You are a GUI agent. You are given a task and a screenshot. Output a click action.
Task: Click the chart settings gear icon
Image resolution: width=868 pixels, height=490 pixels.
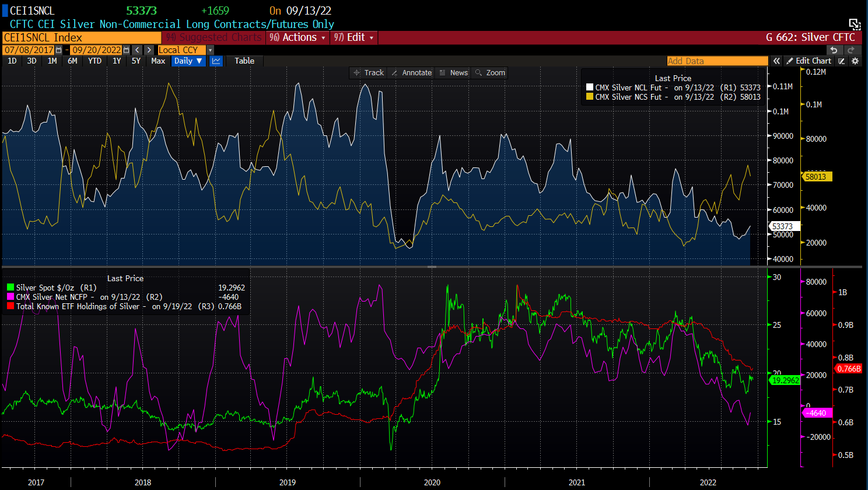[855, 61]
